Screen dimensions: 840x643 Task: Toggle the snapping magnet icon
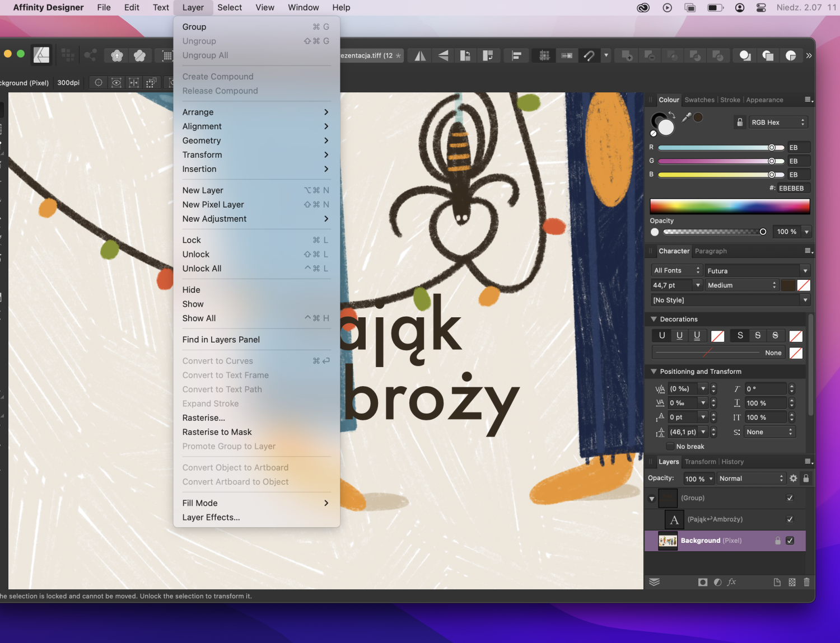pos(589,55)
